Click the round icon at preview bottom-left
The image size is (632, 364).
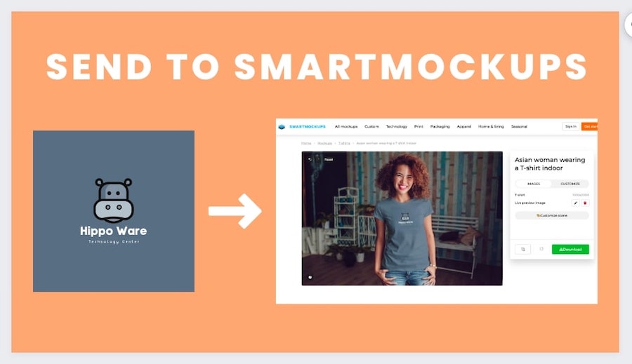click(310, 277)
